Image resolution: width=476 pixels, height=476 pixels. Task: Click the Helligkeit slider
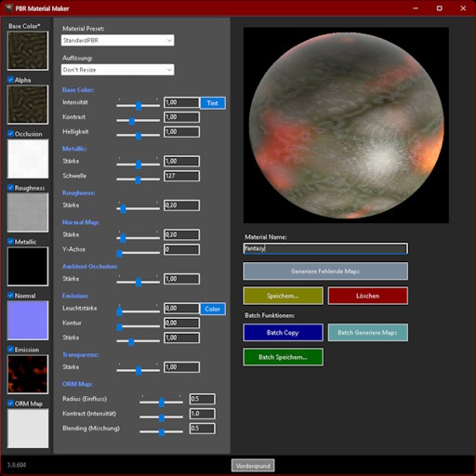click(x=139, y=134)
